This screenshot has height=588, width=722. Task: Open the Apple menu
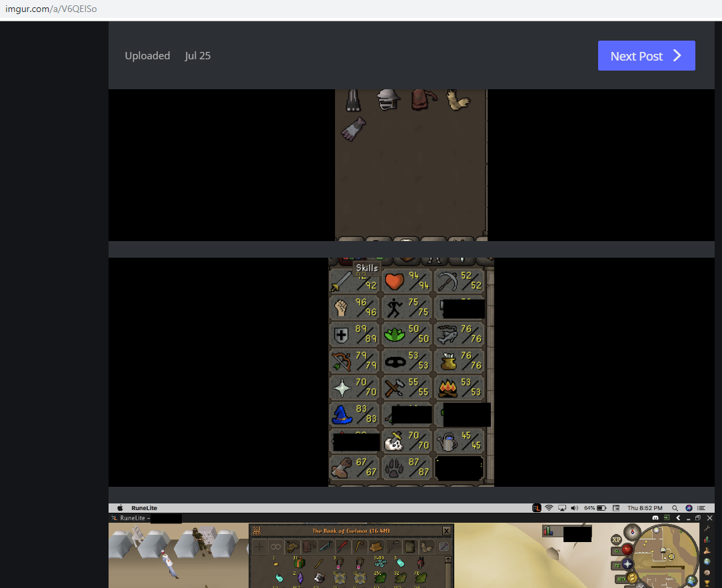[x=120, y=508]
